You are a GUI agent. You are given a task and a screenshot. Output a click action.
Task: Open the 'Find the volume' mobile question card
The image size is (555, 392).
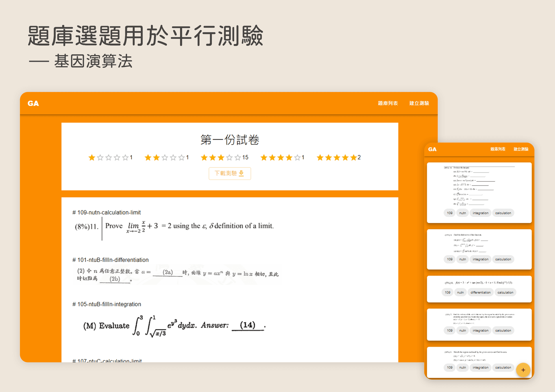[479, 325]
